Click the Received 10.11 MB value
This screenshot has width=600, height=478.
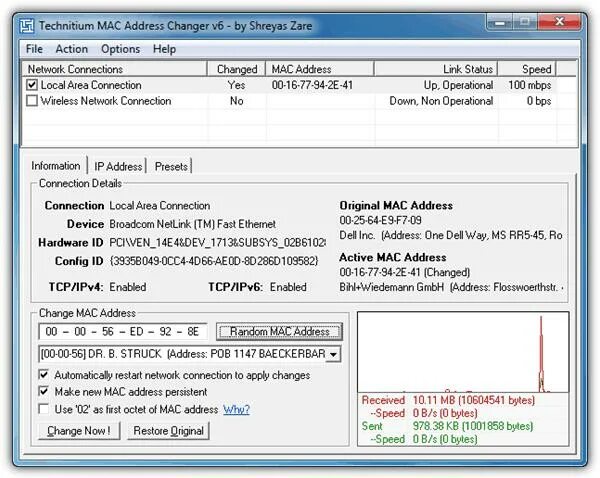[x=474, y=400]
